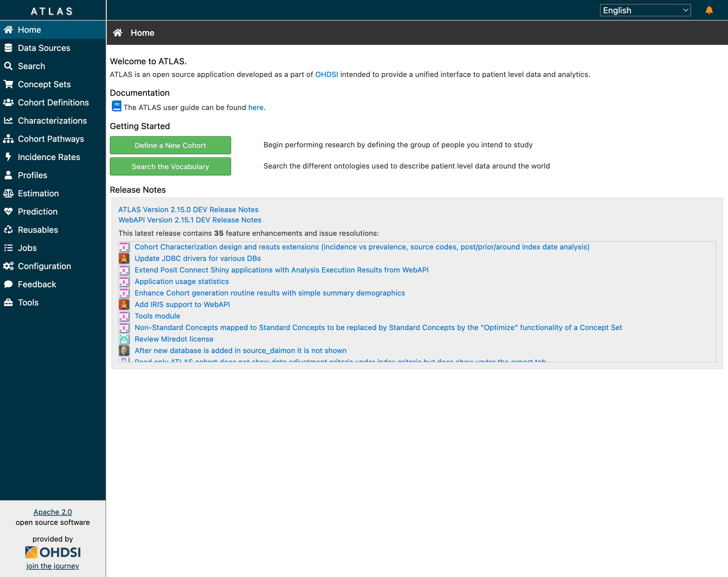This screenshot has height=577, width=728.
Task: Click the Prediction heartbeat icon
Action: tap(8, 212)
